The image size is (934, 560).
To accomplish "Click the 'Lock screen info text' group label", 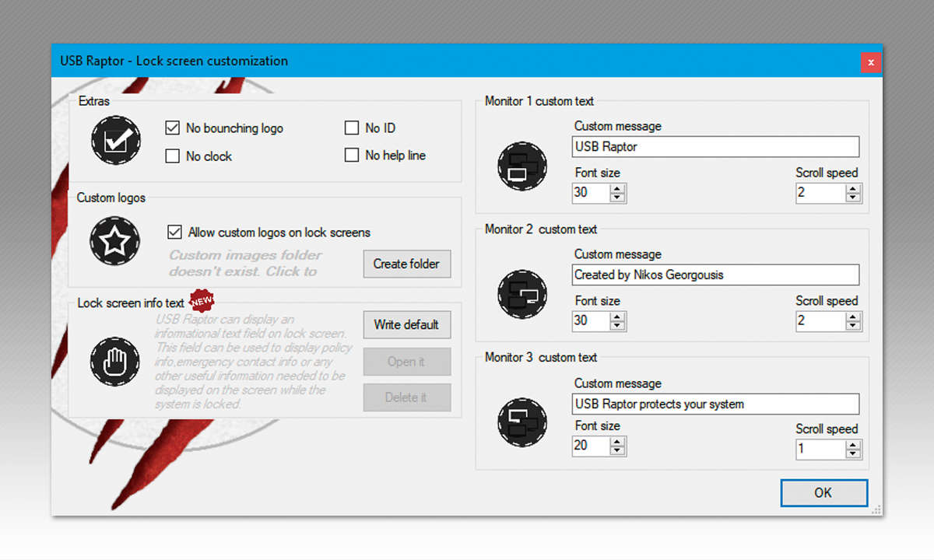I will (x=131, y=303).
